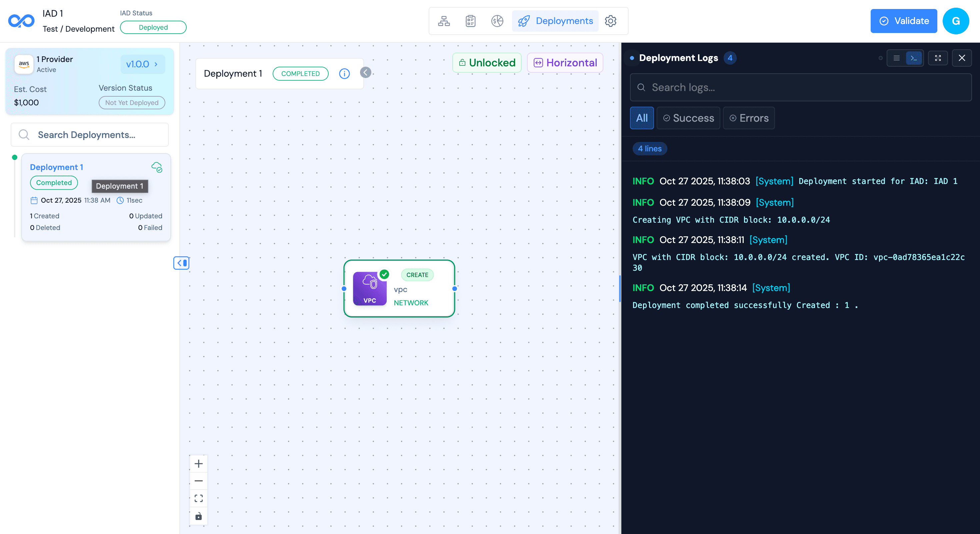
Task: Collapse the Deployment 1 header panel
Action: click(365, 73)
